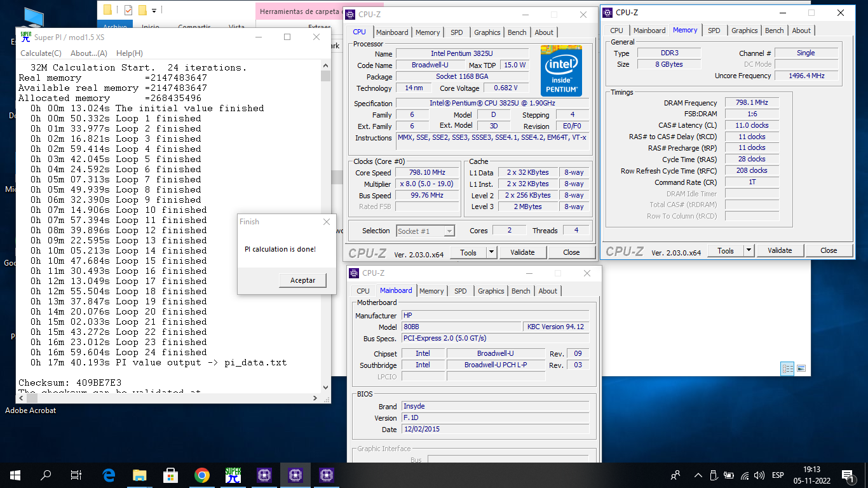Screen dimensions: 868x488
Task: Click Close button in the CPU tab window
Action: pyautogui.click(x=571, y=252)
